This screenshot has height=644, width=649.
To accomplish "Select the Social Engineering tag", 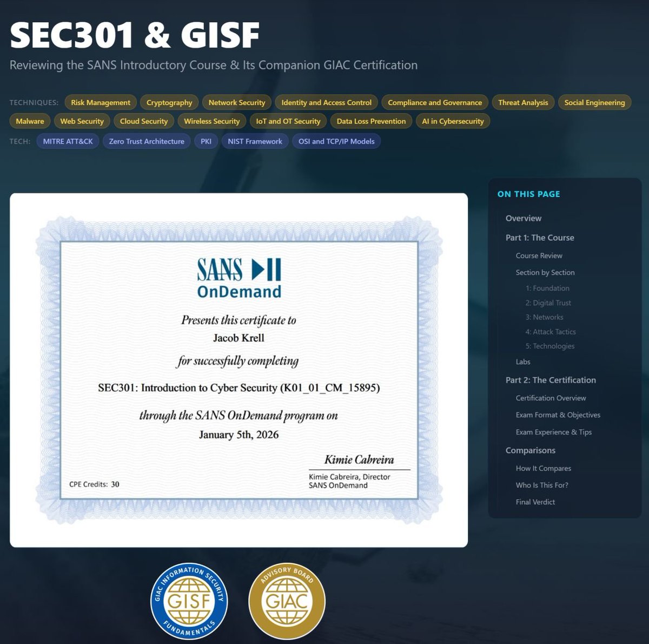I will [594, 102].
